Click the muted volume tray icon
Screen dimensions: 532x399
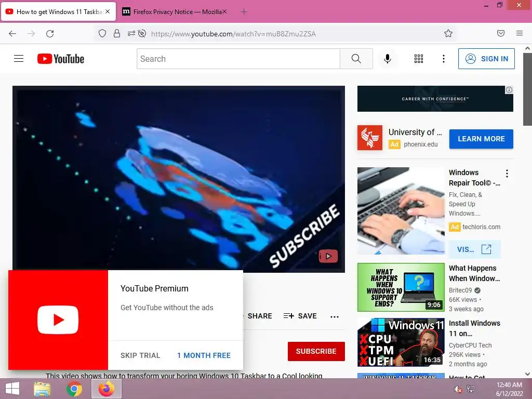[x=458, y=389]
